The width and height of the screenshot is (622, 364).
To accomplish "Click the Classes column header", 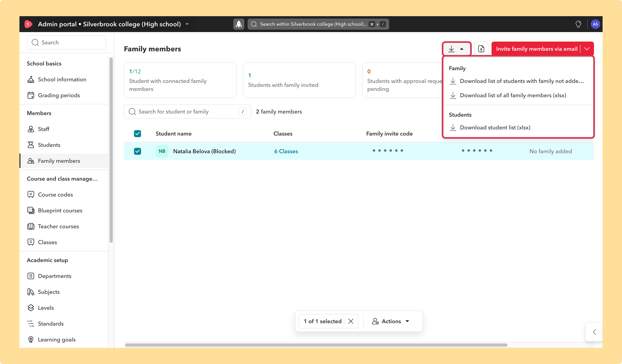I will (x=283, y=134).
